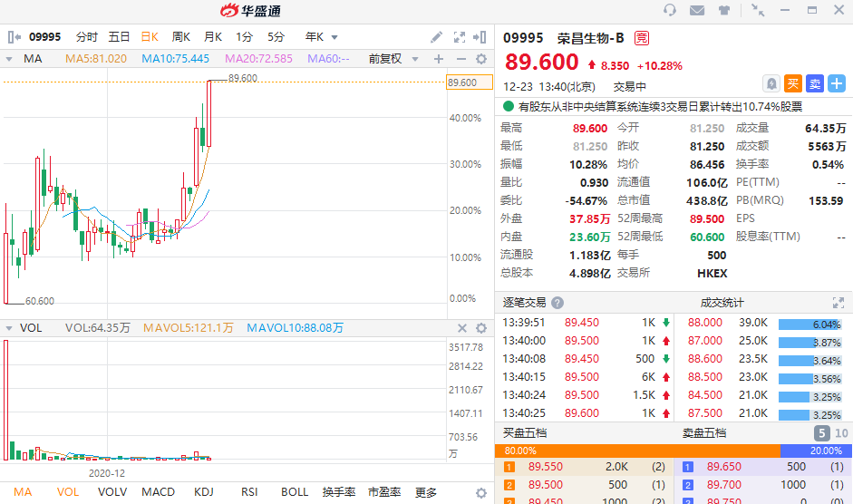
Task: Set a price alert bell icon
Action: pos(771,83)
